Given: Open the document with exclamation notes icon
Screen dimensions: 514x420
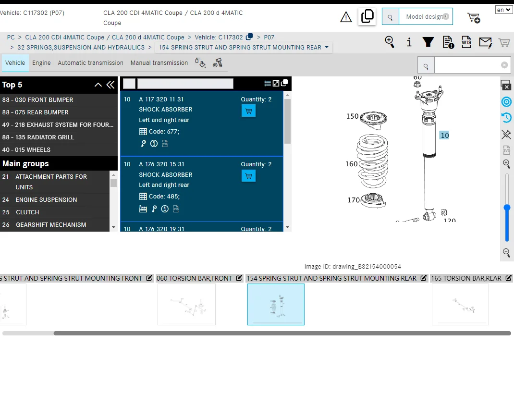Looking at the screenshot, I should tap(448, 42).
